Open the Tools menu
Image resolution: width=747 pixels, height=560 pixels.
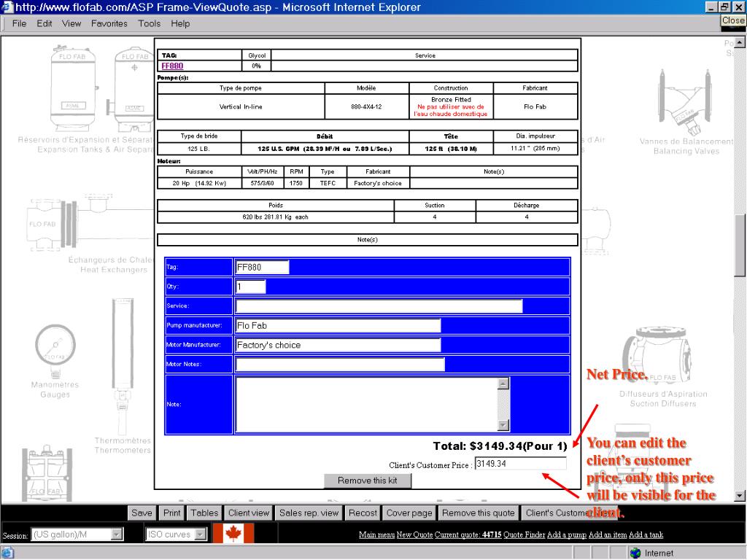pyautogui.click(x=149, y=23)
